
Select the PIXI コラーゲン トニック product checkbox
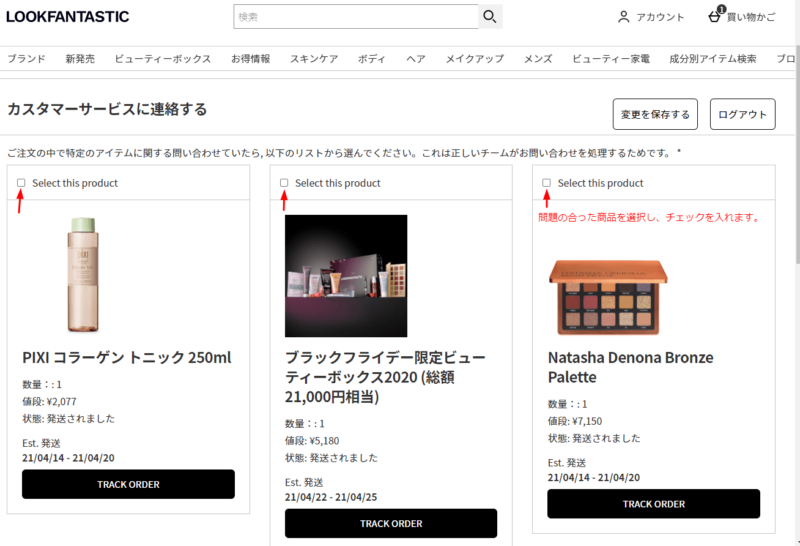click(x=21, y=183)
